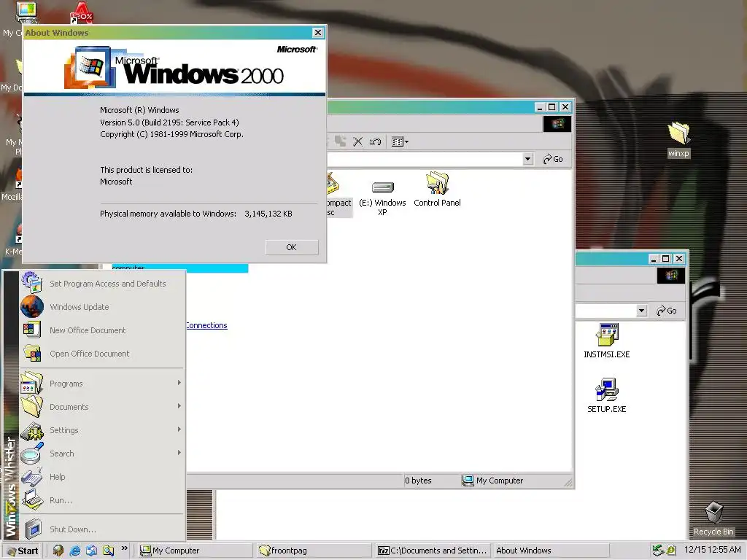
Task: Click Delete icon in My Computer toolbar
Action: [x=357, y=141]
